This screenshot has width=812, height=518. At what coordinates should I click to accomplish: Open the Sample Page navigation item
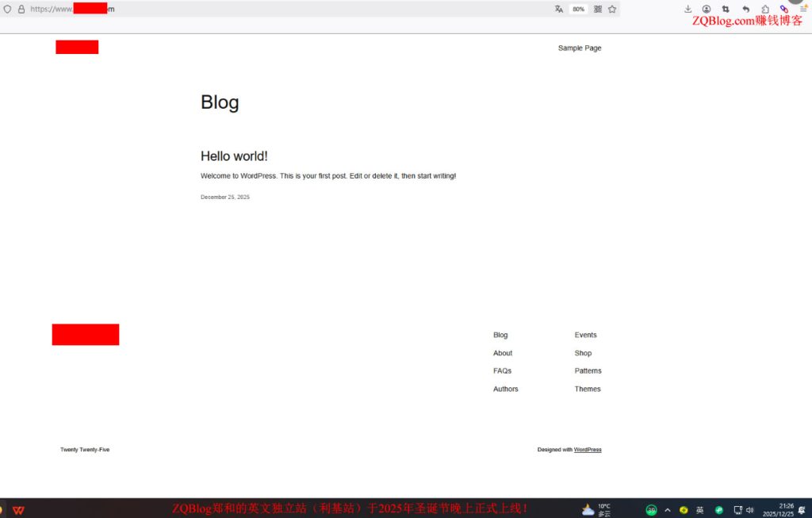pos(580,48)
